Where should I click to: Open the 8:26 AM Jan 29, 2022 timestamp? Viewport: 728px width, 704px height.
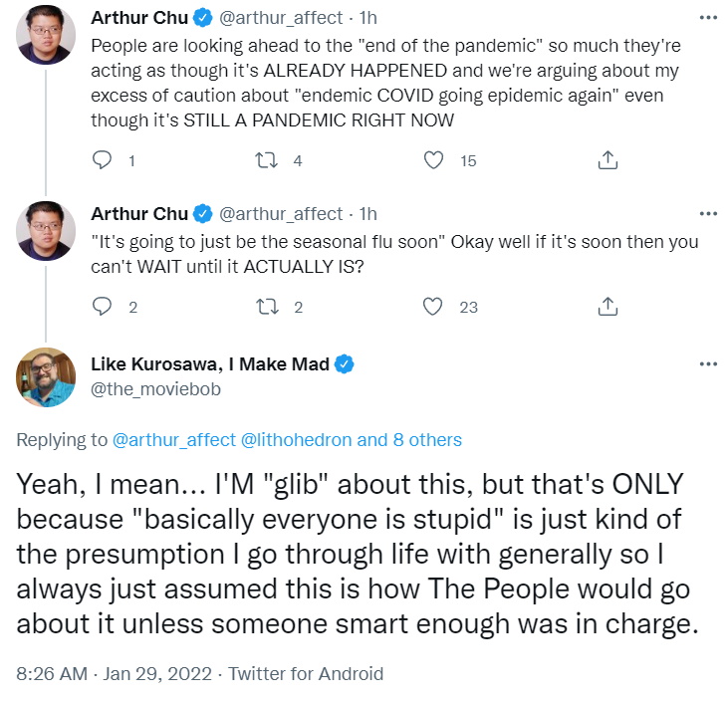pyautogui.click(x=114, y=674)
